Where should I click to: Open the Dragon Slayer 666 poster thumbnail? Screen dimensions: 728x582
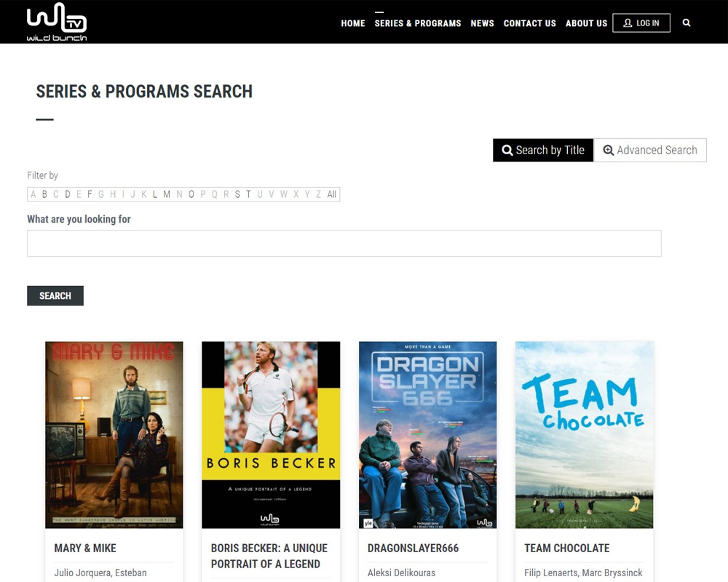(x=427, y=435)
